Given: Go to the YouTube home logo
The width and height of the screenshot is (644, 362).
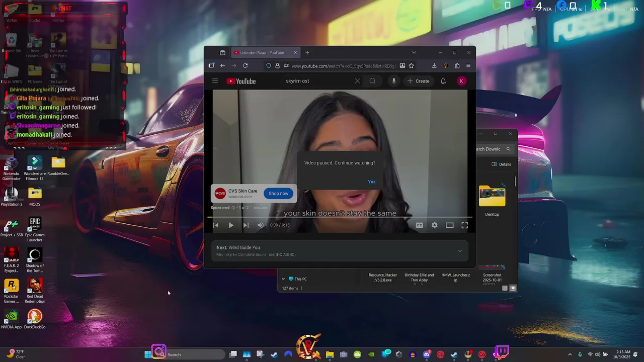Looking at the screenshot, I should pyautogui.click(x=241, y=81).
